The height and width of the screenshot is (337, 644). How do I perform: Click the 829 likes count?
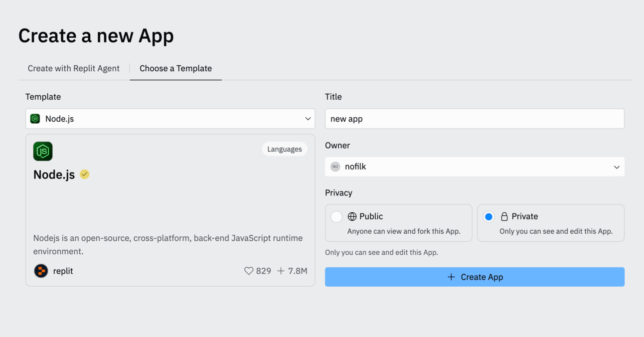tap(264, 271)
